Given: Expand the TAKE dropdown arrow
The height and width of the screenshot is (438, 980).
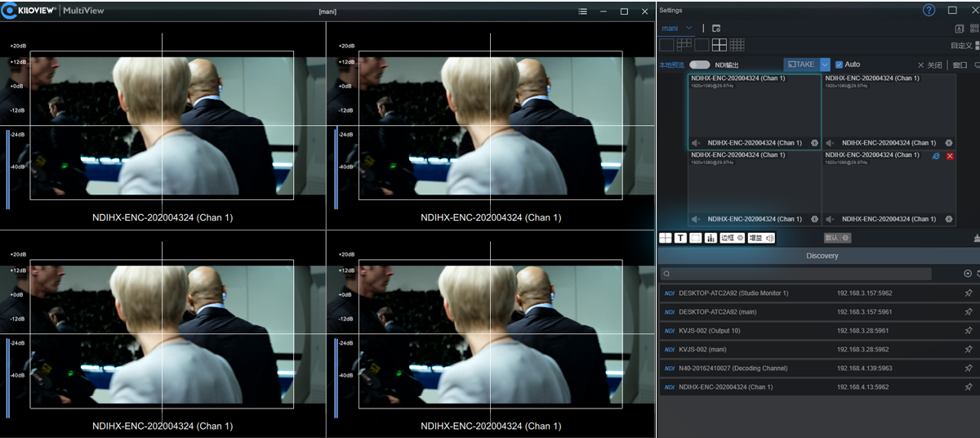Looking at the screenshot, I should [x=825, y=65].
